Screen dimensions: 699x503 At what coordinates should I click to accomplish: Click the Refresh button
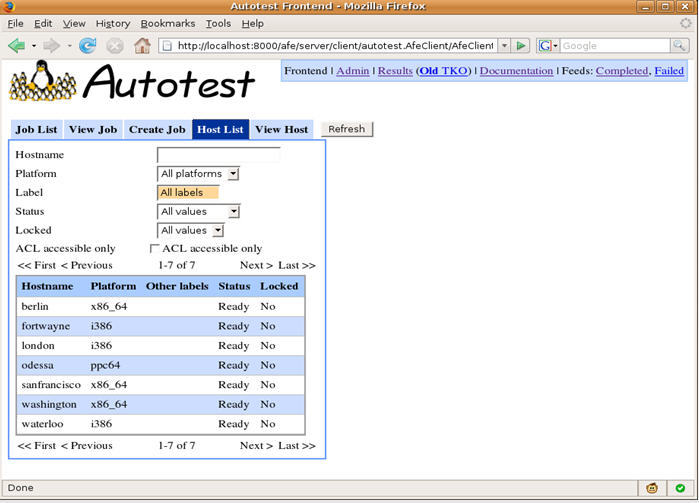[x=347, y=129]
